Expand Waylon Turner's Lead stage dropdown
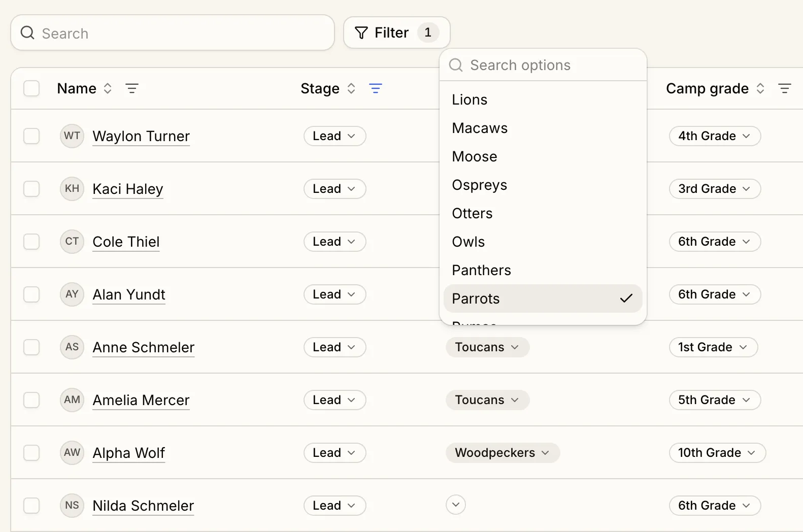 point(335,136)
